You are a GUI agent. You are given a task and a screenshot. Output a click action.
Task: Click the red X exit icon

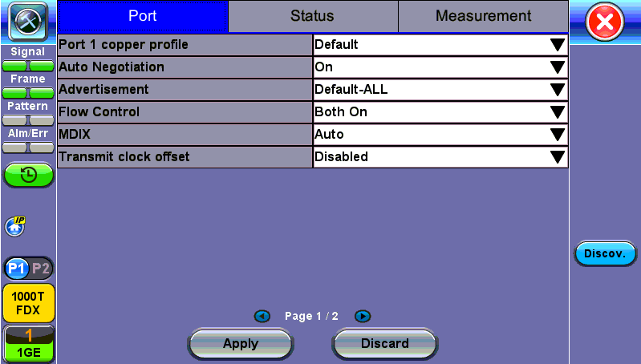[606, 22]
